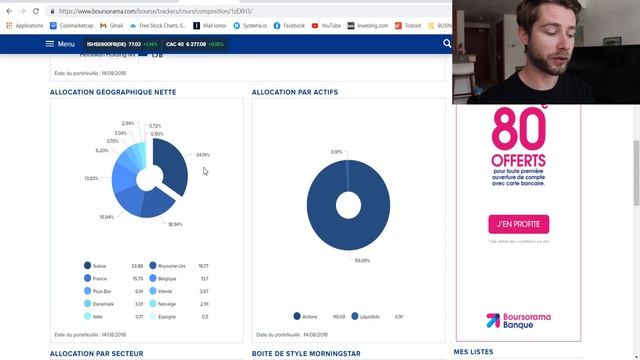Click the Italie legend color dot
Image resolution: width=640 pixels, height=360 pixels.
[x=87, y=316]
